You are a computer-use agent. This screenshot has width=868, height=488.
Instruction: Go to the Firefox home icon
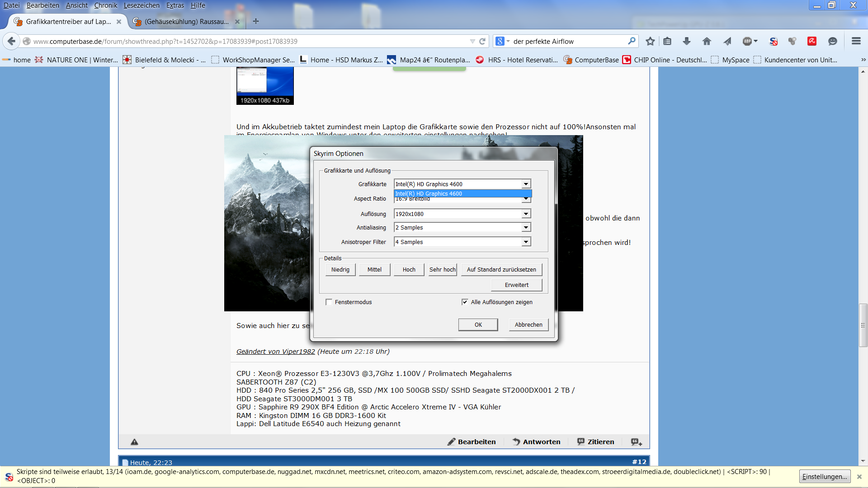click(x=707, y=41)
